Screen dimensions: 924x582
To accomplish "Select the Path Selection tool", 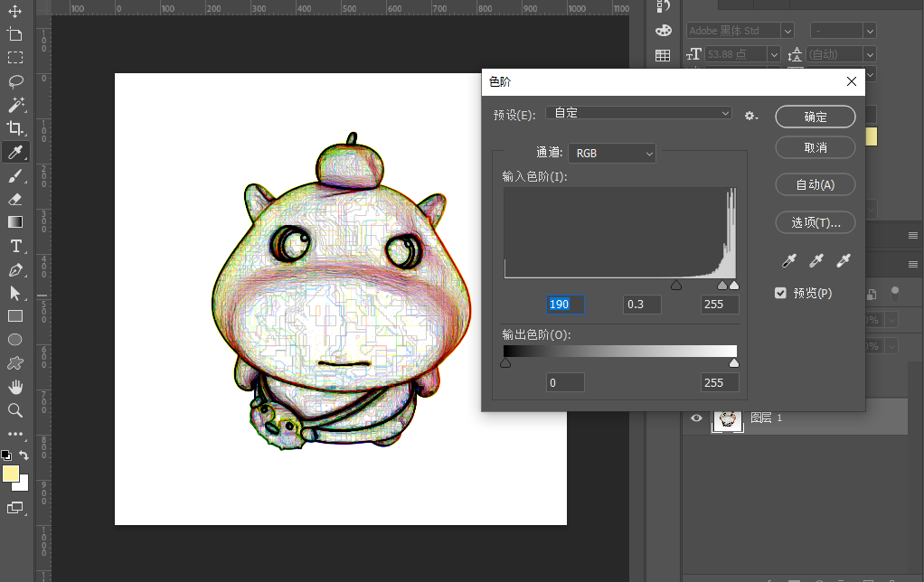I will tap(15, 293).
